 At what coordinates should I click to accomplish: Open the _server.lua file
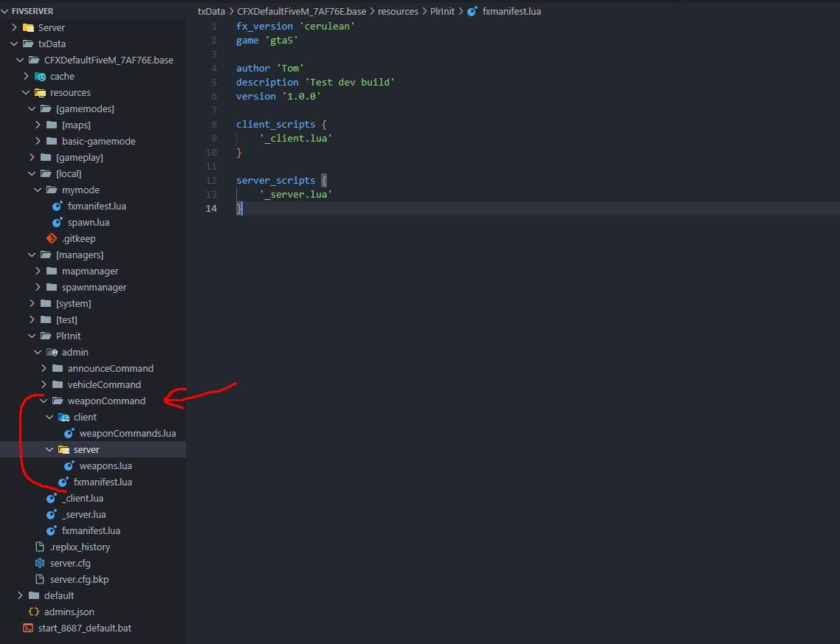tap(83, 514)
